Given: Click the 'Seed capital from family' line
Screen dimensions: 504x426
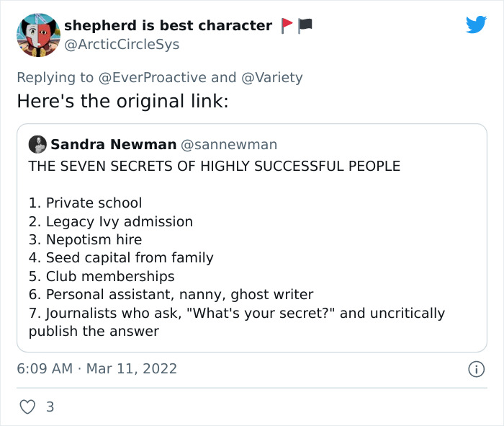Looking at the screenshot, I should [121, 258].
